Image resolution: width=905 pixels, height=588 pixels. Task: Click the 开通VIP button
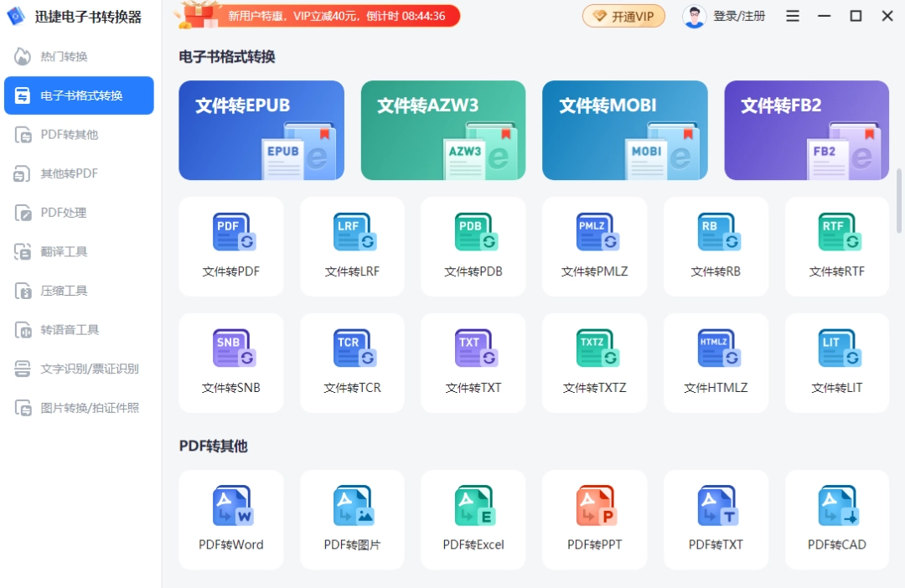[x=623, y=16]
